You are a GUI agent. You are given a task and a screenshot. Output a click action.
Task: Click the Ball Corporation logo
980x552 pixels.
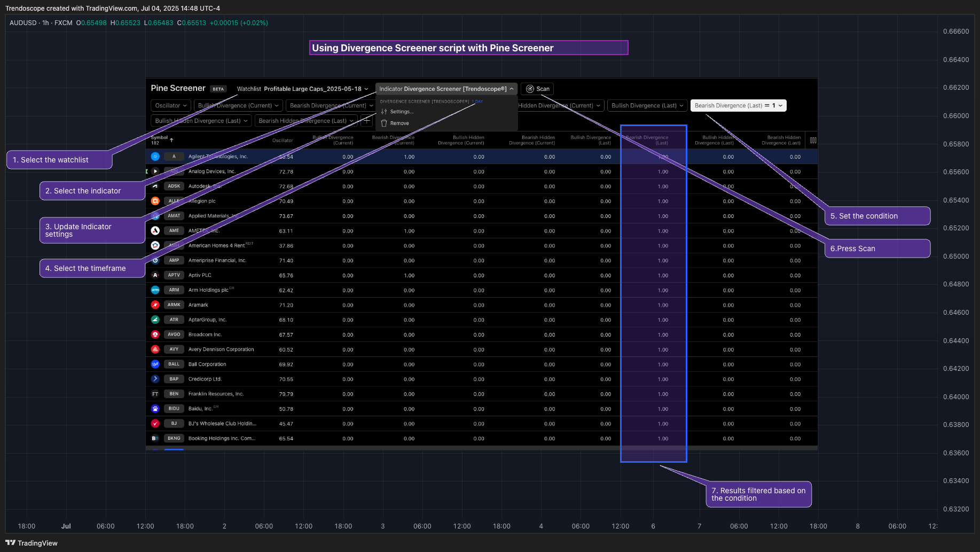coord(155,364)
